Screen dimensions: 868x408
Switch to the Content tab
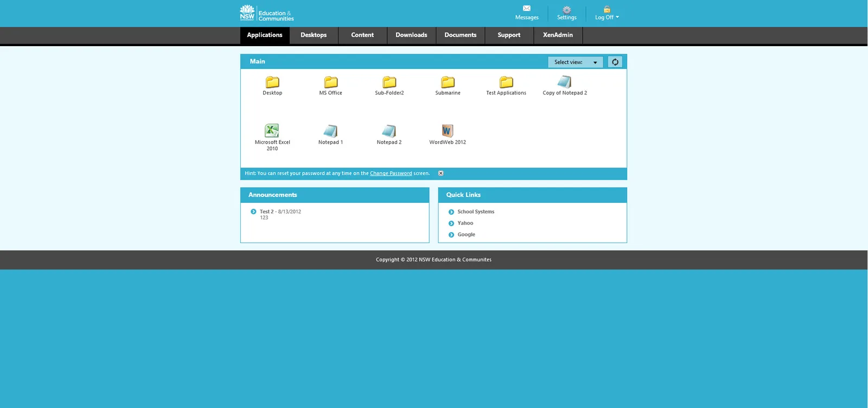(x=362, y=35)
